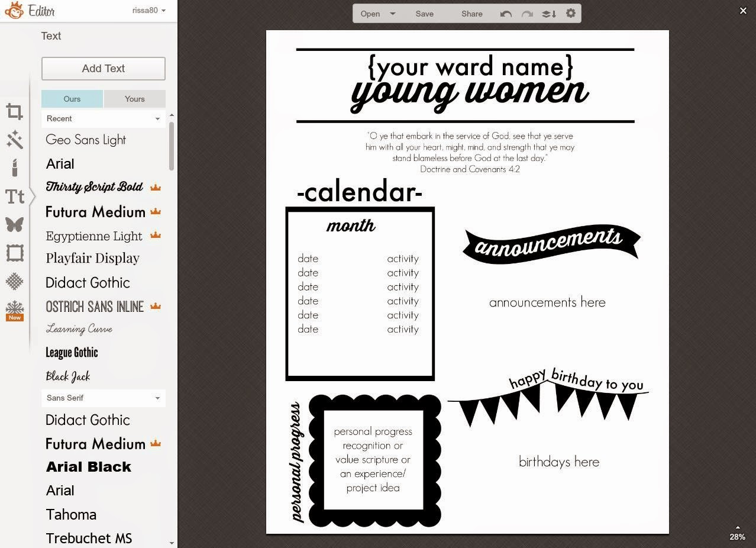Click the Add Text button

tap(104, 69)
